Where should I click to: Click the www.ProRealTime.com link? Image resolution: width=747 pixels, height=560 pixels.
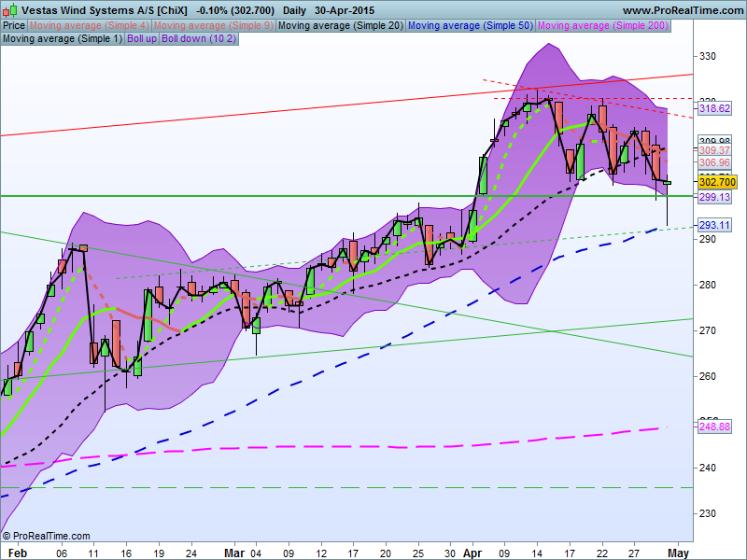pyautogui.click(x=683, y=10)
